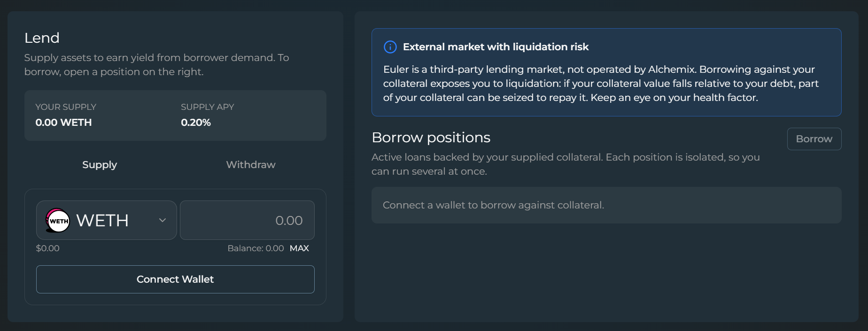Screen dimensions: 868x331
Task: Click the $0.00 value under WETH
Action: point(48,248)
